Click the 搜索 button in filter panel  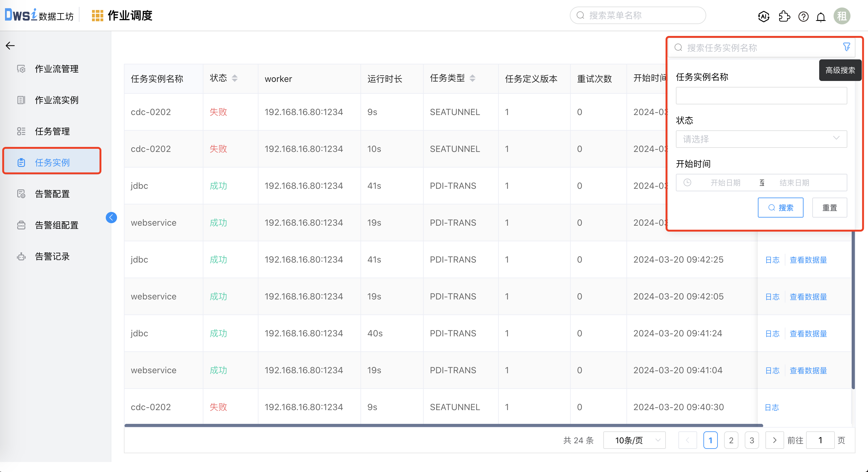(x=780, y=207)
